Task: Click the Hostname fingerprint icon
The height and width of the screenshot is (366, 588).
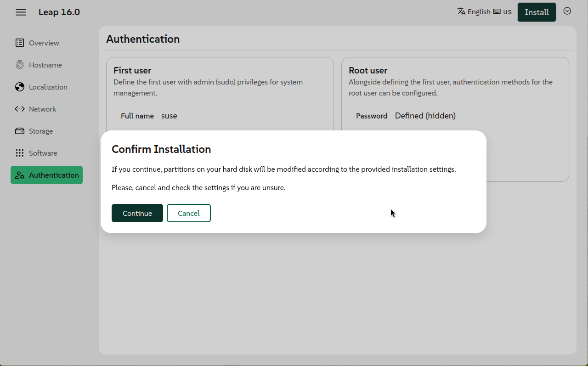Action: pos(20,65)
